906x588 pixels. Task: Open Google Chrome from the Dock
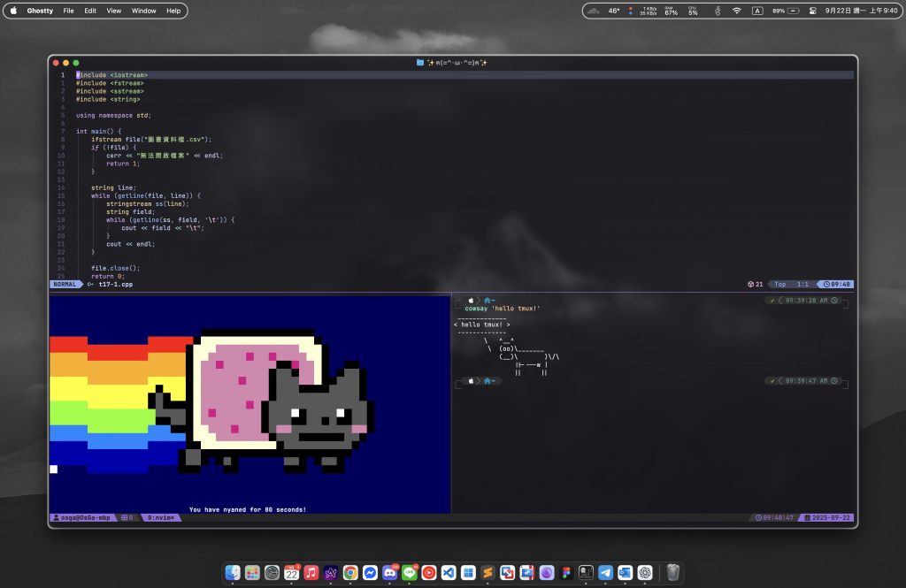350,572
